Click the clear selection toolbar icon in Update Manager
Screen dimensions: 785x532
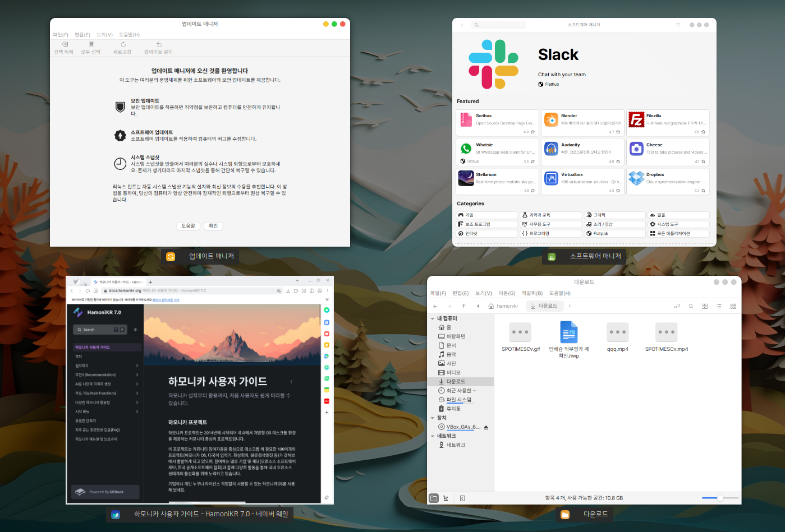click(x=65, y=44)
